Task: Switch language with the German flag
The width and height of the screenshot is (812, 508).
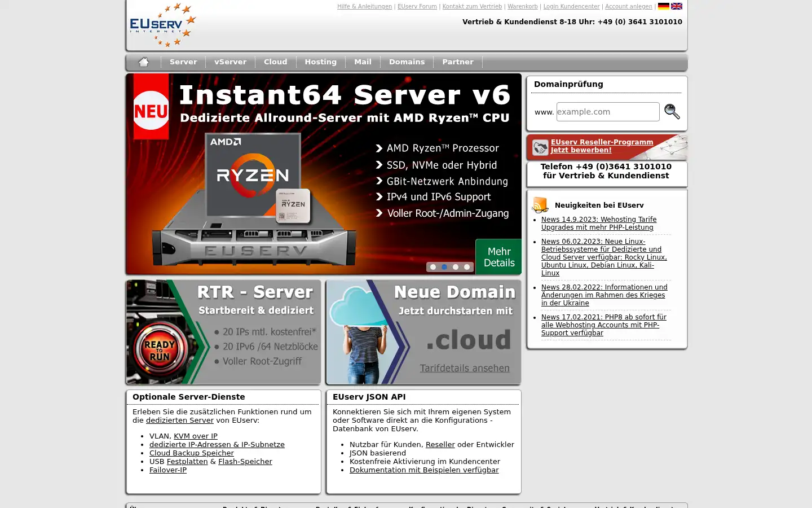Action: tap(664, 6)
